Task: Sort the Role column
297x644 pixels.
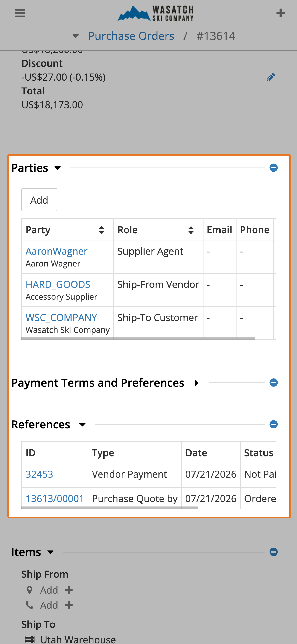Action: (x=191, y=230)
